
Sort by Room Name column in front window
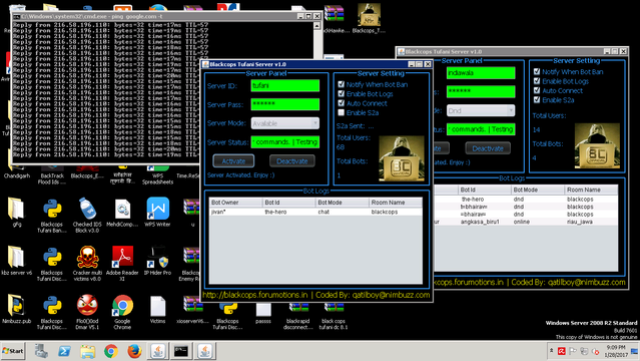point(396,203)
